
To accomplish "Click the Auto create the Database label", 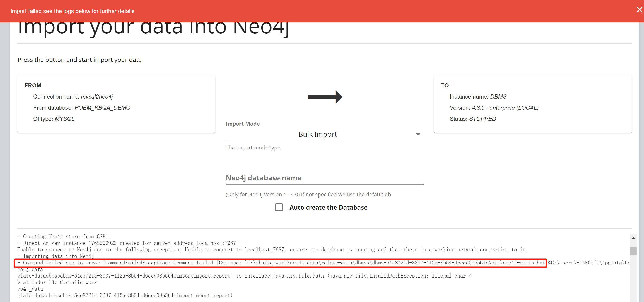I will point(328,207).
